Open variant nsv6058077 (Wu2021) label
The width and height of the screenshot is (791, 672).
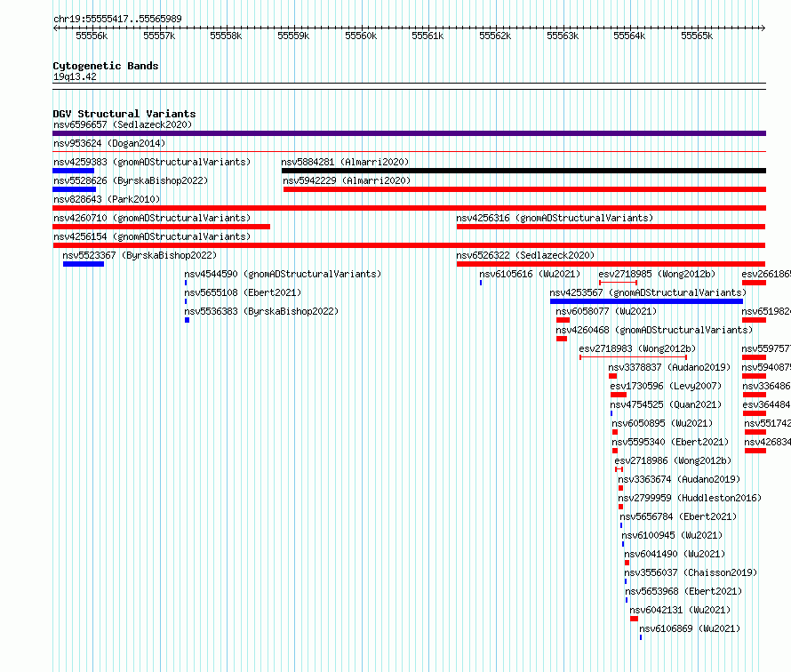click(606, 311)
